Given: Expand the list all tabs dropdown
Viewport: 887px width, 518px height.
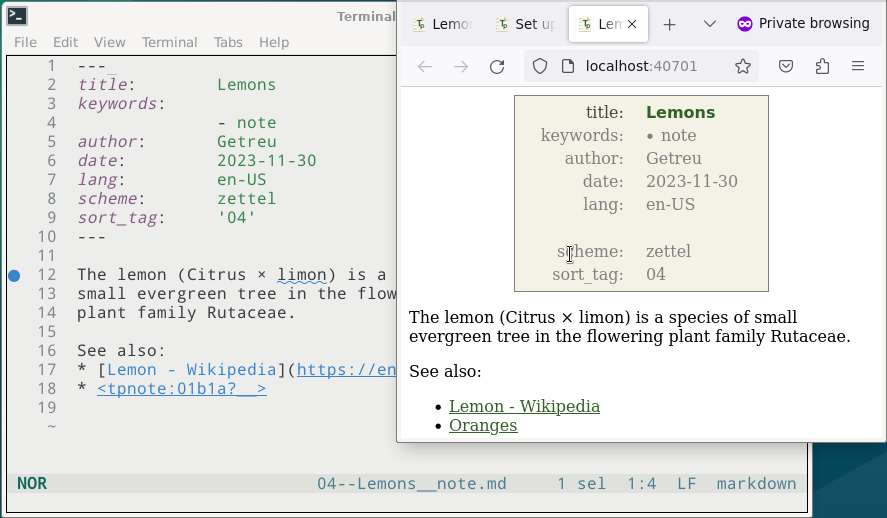Looking at the screenshot, I should tap(710, 24).
